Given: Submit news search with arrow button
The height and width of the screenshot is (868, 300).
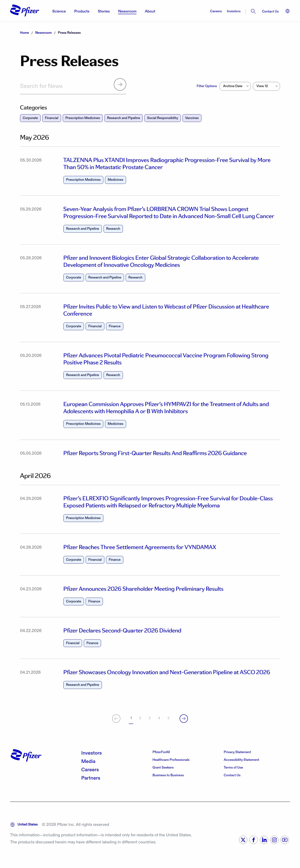Looking at the screenshot, I should point(120,85).
